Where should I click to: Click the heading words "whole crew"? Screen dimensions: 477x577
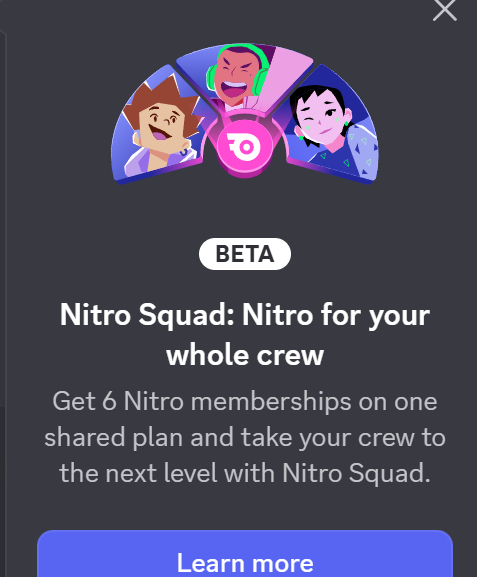pos(245,355)
